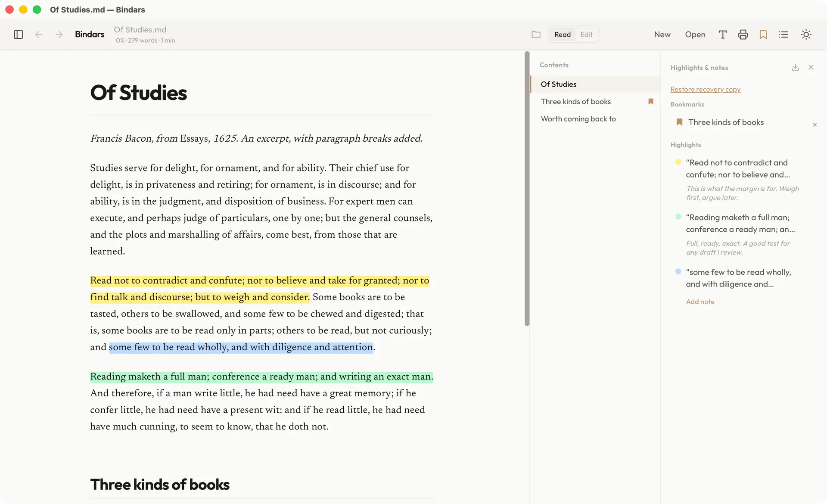Click New in the toolbar

point(662,34)
